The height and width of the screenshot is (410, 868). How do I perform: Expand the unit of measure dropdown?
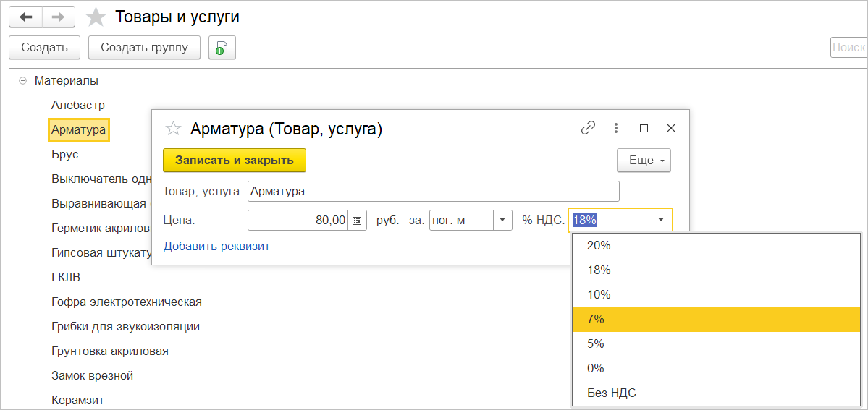click(502, 220)
